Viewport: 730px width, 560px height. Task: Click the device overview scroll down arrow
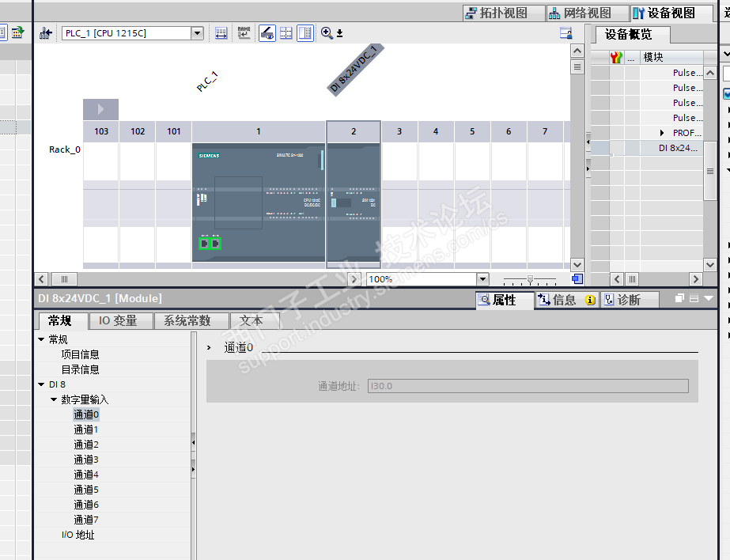click(x=710, y=265)
